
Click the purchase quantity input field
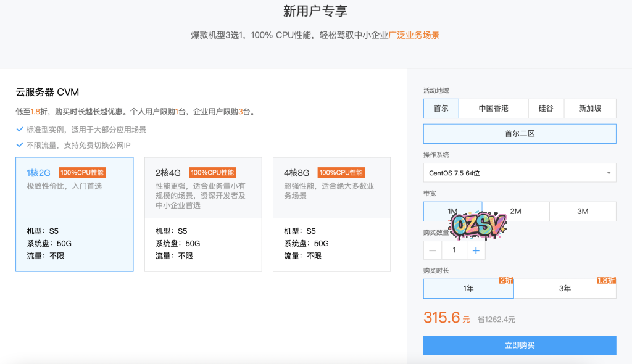tap(454, 250)
